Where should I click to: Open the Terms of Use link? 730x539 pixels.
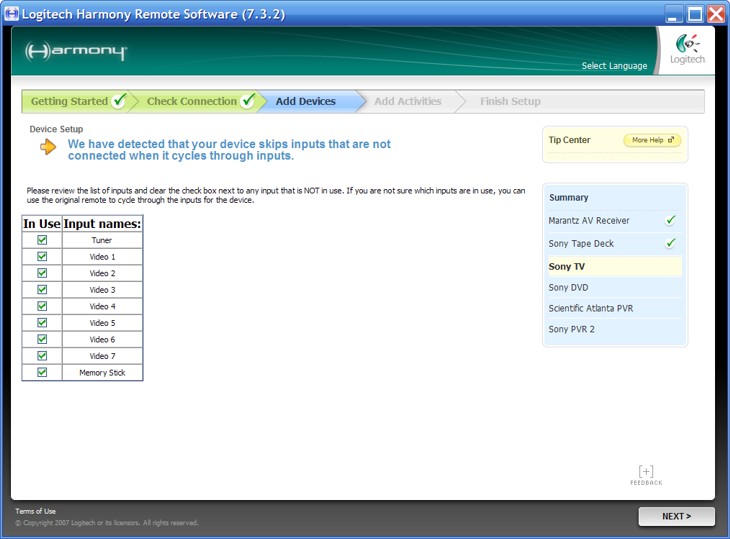35,511
